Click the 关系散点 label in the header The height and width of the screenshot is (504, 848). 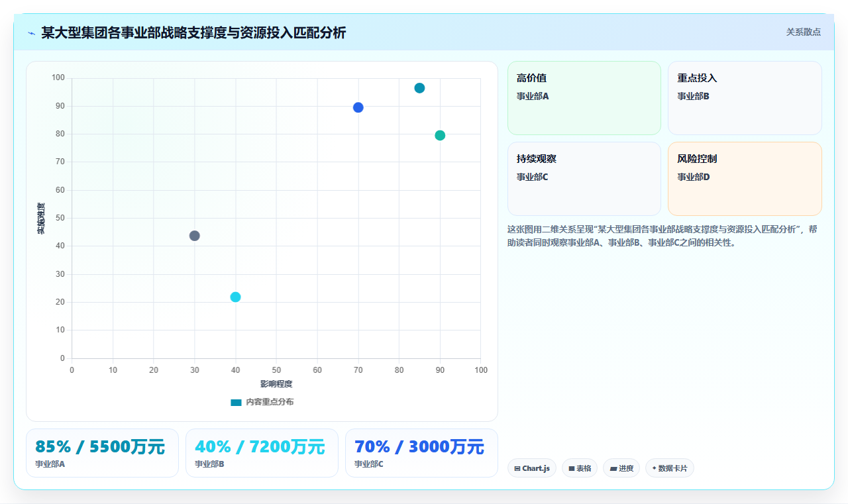[x=803, y=32]
